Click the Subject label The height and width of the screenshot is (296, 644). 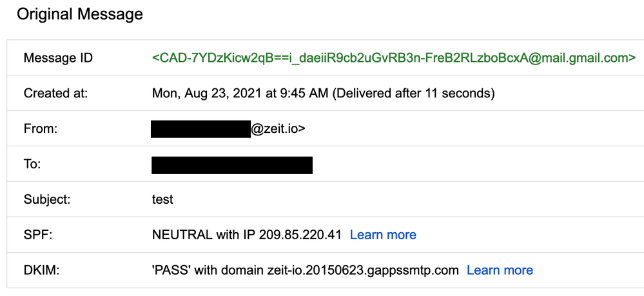46,199
